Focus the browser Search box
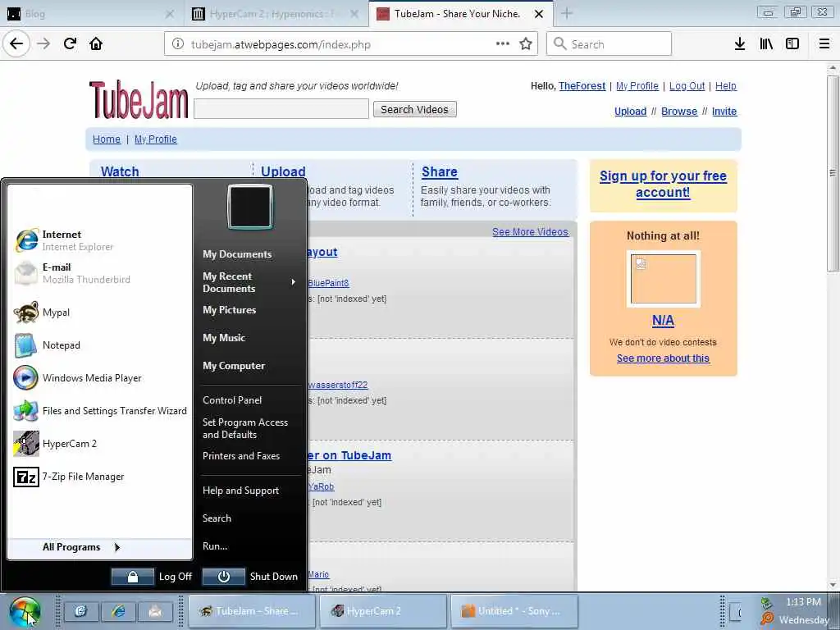840x630 pixels. tap(609, 44)
